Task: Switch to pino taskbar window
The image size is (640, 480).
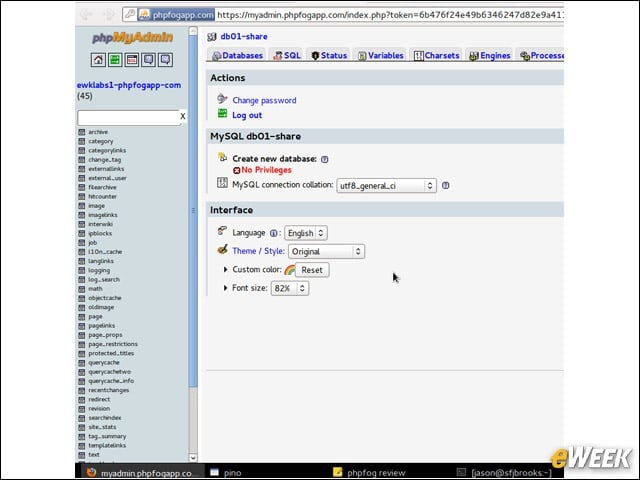Action: point(225,473)
